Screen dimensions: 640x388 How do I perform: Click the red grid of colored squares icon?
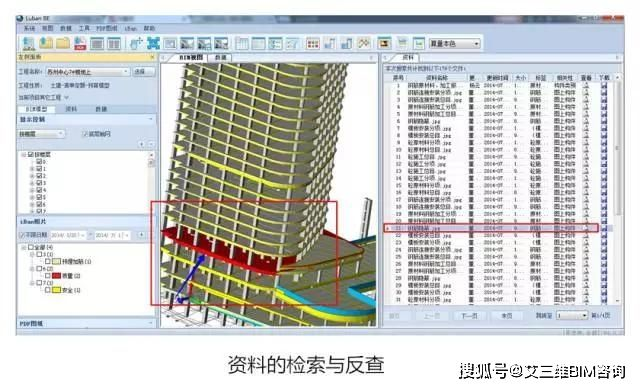pyautogui.click(x=313, y=43)
